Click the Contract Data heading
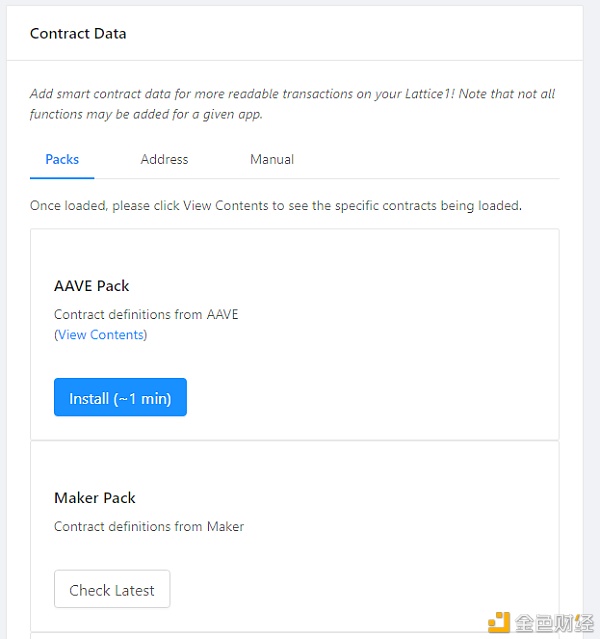The width and height of the screenshot is (600, 639). point(78,33)
